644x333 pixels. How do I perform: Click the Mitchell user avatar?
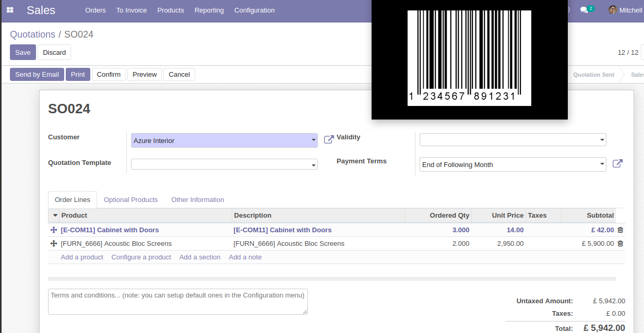613,10
